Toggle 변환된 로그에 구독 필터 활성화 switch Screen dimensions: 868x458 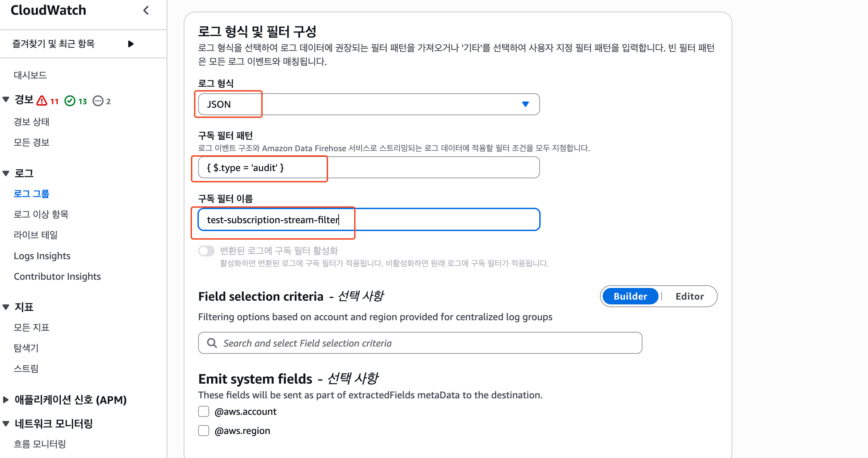click(x=206, y=251)
